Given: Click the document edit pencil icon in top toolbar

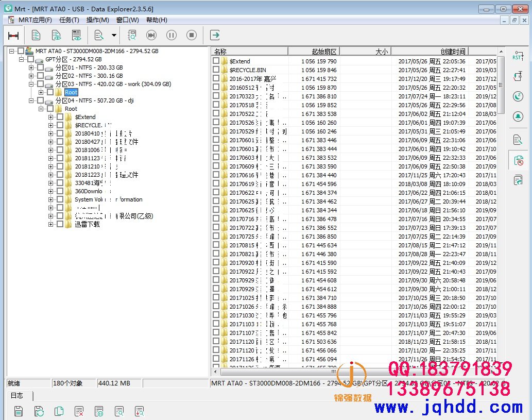Looking at the screenshot, I should [99, 36].
